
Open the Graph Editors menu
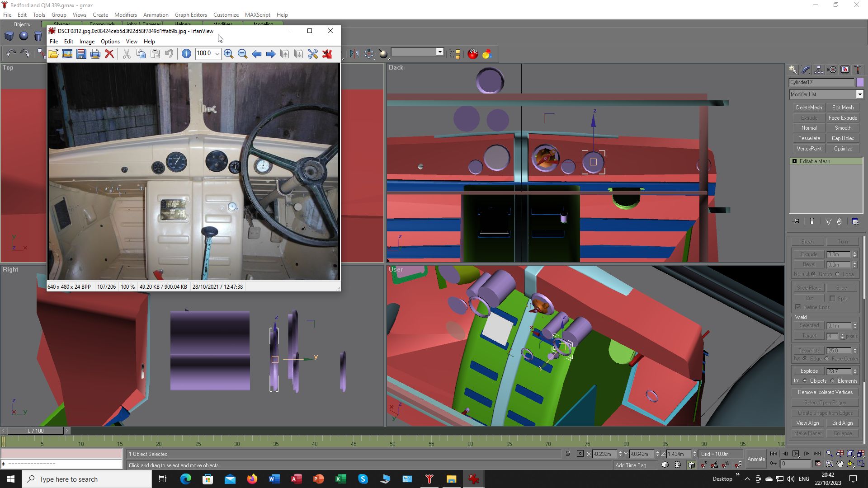pos(191,15)
